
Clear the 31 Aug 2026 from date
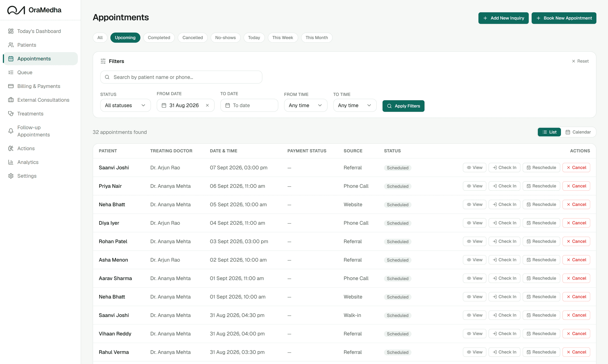tap(207, 105)
